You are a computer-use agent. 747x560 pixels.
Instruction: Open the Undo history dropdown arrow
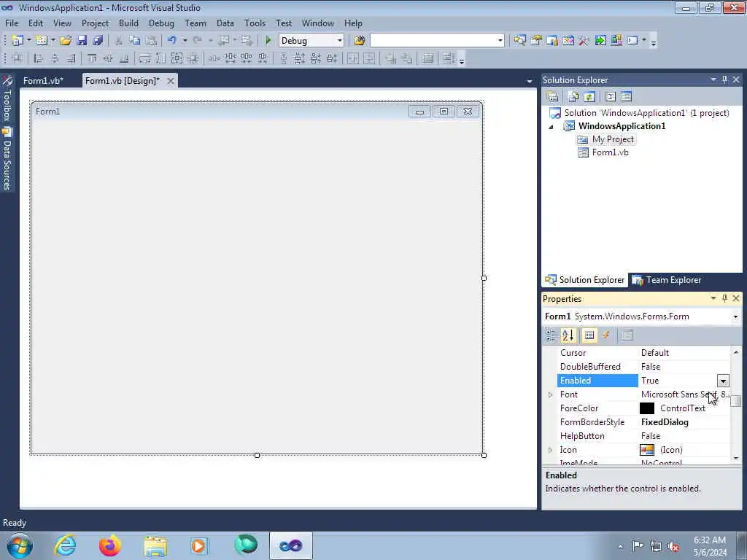point(185,41)
